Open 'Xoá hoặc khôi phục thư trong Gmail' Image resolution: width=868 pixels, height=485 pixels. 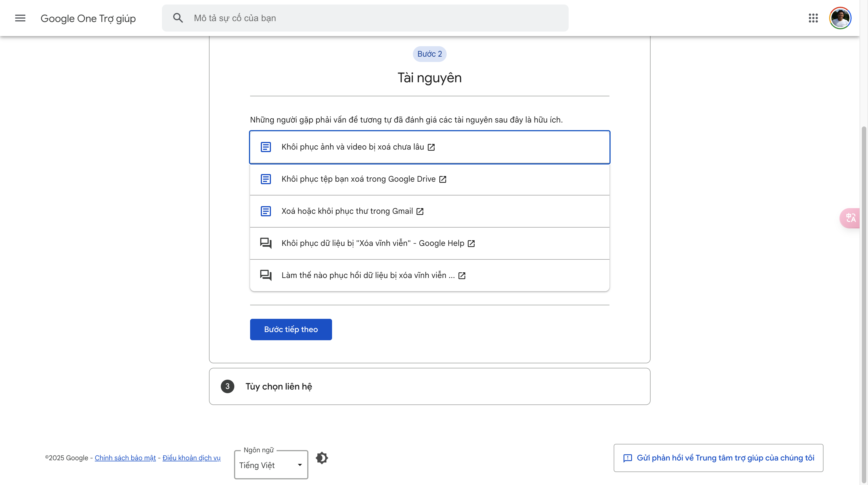point(429,211)
